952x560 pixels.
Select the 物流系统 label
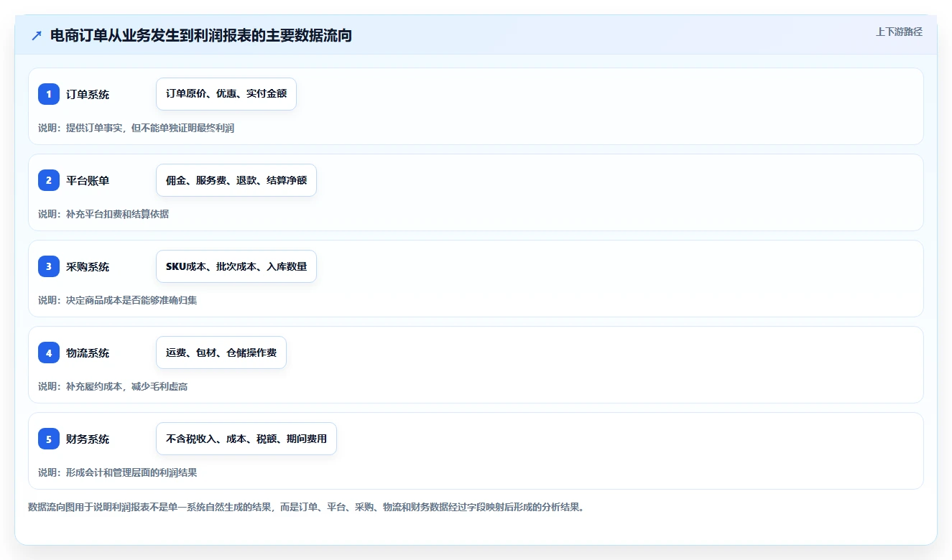(x=88, y=353)
